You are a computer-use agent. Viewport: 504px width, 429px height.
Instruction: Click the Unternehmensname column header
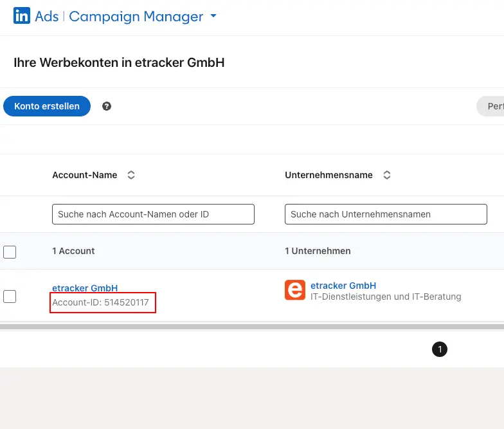click(x=328, y=175)
